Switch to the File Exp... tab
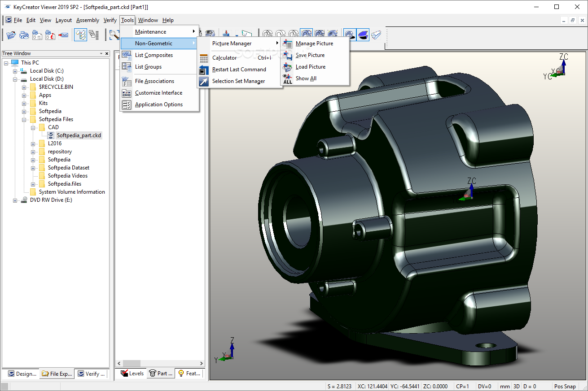 (x=57, y=374)
